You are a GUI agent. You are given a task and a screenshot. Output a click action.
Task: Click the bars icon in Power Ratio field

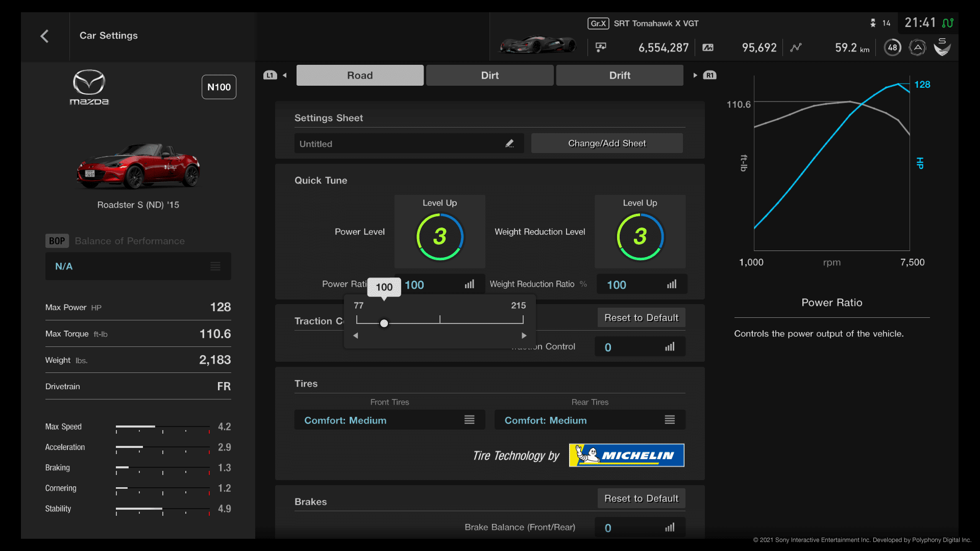click(470, 284)
